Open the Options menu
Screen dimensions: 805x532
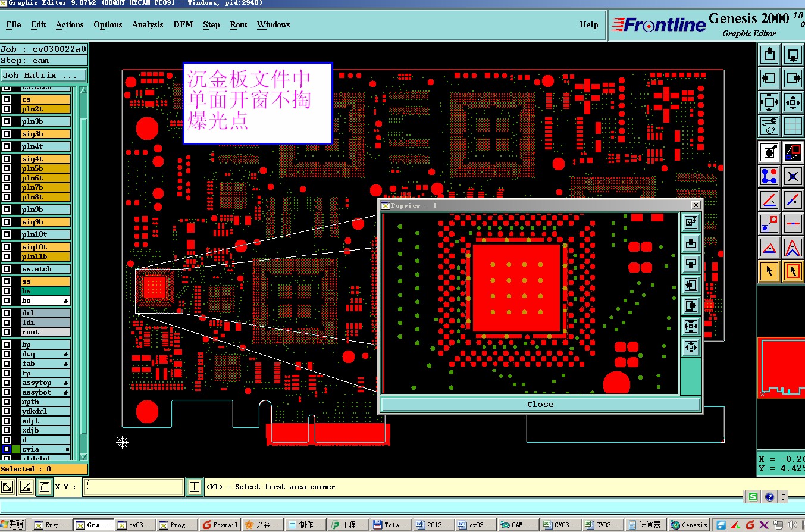click(108, 24)
